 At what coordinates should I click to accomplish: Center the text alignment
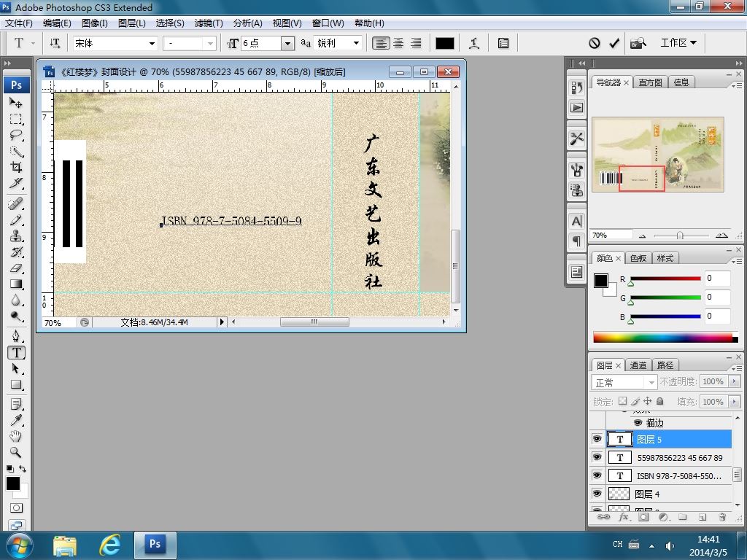(398, 43)
